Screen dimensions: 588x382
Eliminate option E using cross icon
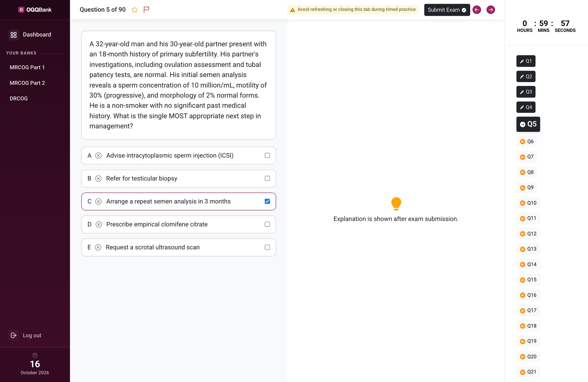[98, 248]
